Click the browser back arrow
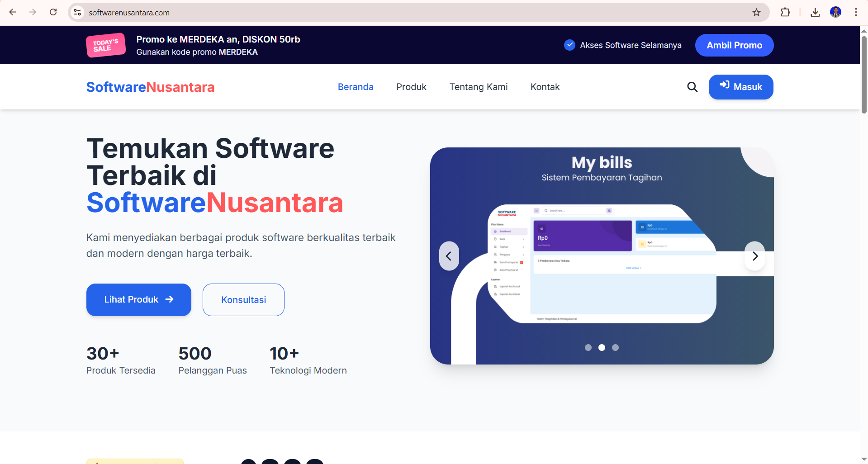Viewport: 868px width, 464px height. tap(13, 12)
